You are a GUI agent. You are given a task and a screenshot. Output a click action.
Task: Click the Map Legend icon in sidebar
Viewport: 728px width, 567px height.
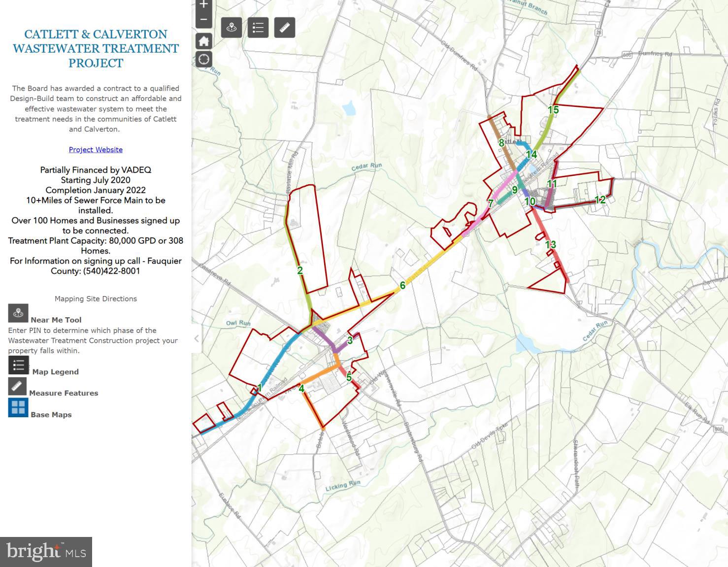click(18, 365)
